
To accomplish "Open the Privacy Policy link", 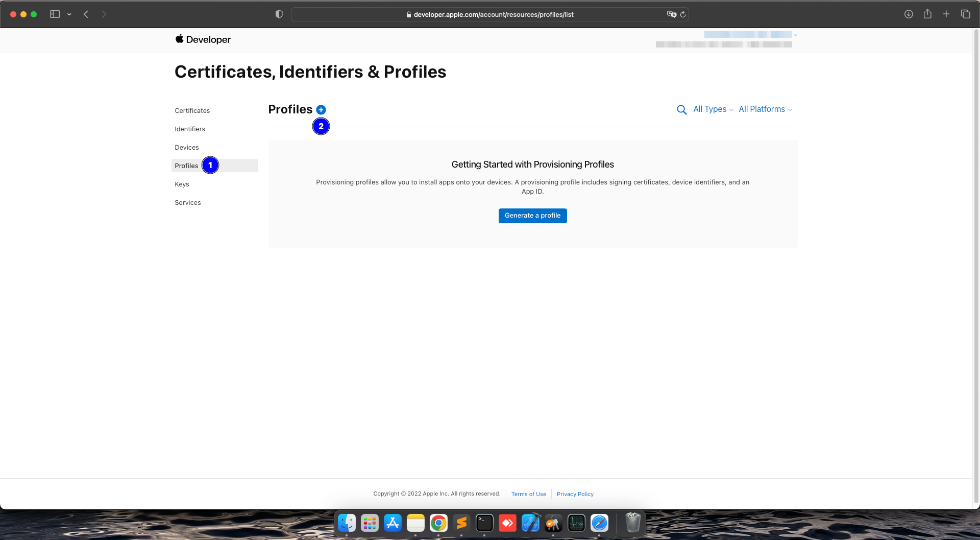I will (x=575, y=494).
